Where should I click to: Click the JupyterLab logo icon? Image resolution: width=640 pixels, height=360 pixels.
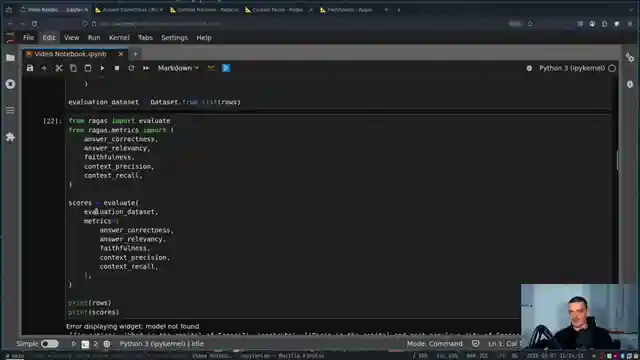11,38
